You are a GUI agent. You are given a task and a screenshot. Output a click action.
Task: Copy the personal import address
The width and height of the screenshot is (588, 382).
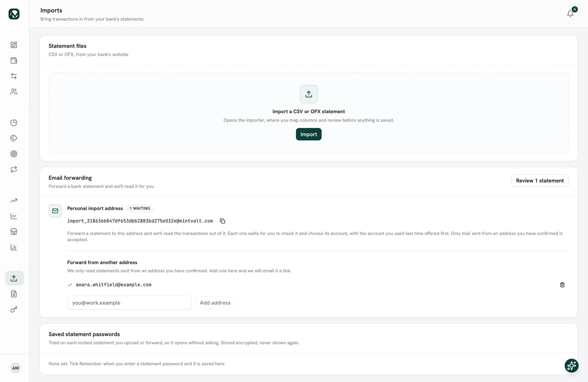pos(222,221)
